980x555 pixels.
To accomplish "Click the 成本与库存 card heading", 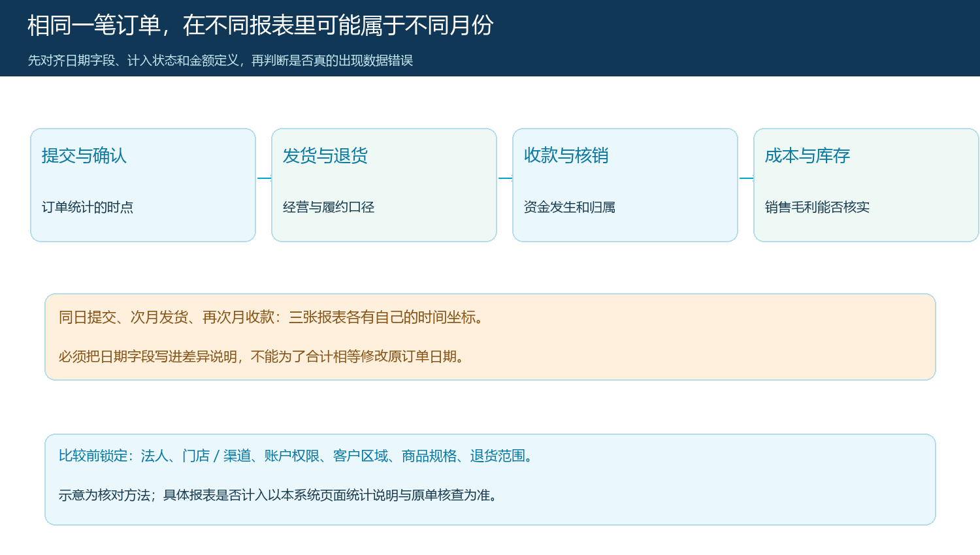I will [x=808, y=155].
